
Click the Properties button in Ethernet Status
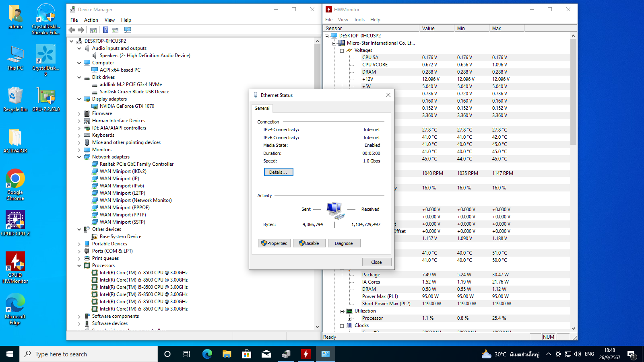(274, 243)
